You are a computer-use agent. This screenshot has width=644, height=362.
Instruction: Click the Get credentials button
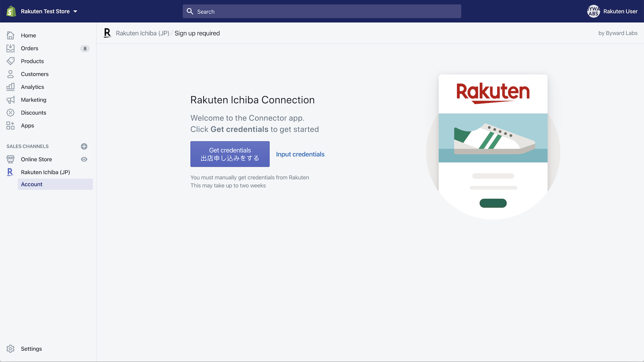tap(230, 154)
